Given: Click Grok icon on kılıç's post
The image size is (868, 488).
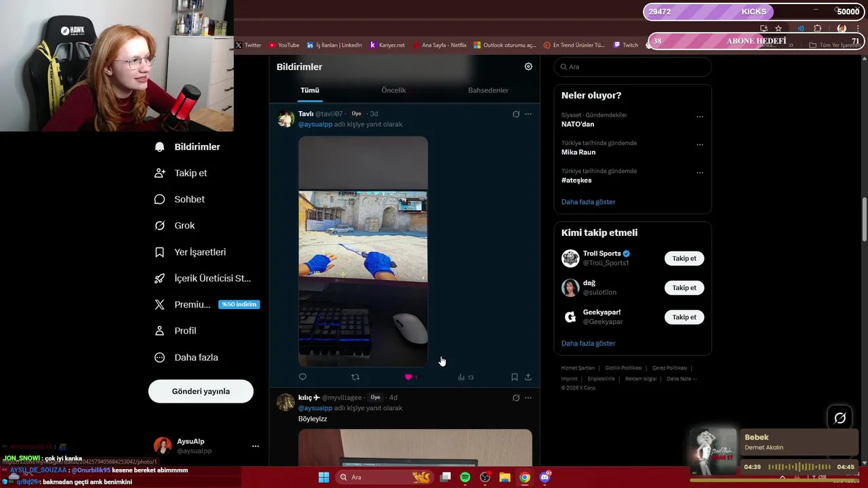Looking at the screenshot, I should point(516,398).
